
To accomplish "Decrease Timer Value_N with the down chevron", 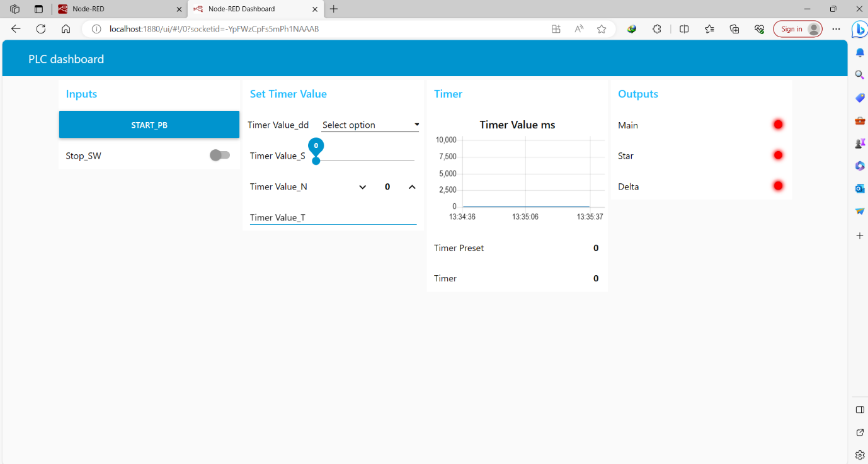I will pyautogui.click(x=362, y=187).
